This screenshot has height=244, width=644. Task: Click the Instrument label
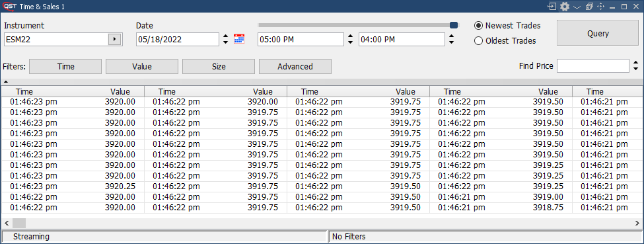(x=24, y=26)
